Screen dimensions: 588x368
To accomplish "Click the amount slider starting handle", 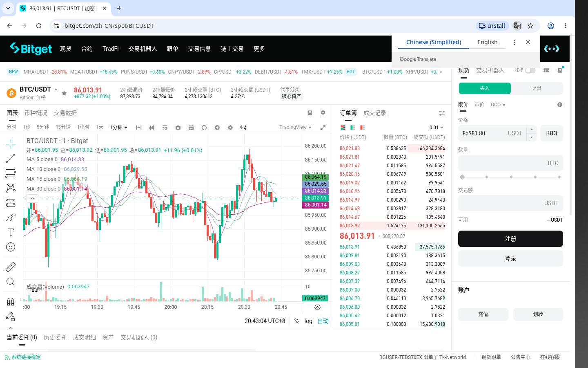I will (x=462, y=177).
